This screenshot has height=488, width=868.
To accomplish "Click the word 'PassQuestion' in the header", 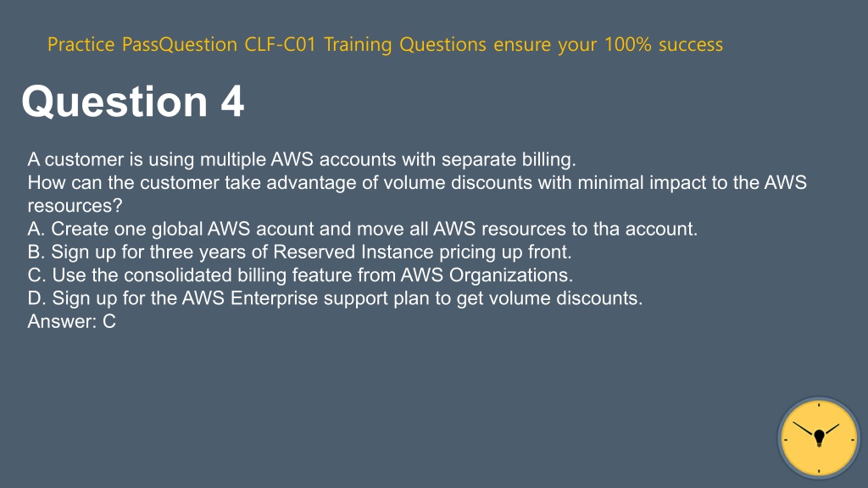I will tap(180, 44).
